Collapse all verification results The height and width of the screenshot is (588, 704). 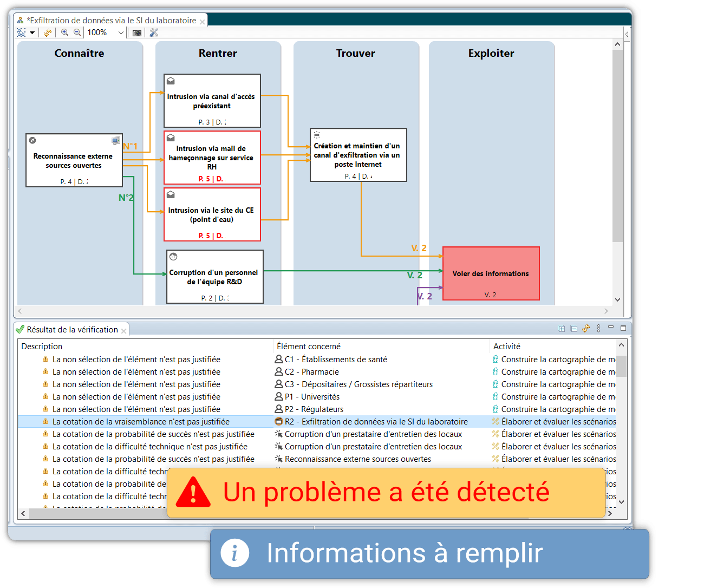pos(574,329)
